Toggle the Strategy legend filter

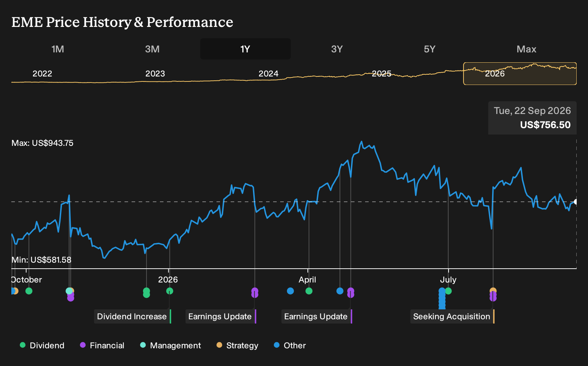tap(237, 345)
